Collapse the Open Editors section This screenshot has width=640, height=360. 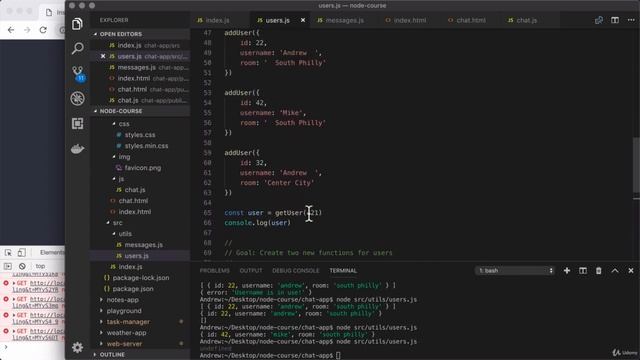click(140, 34)
